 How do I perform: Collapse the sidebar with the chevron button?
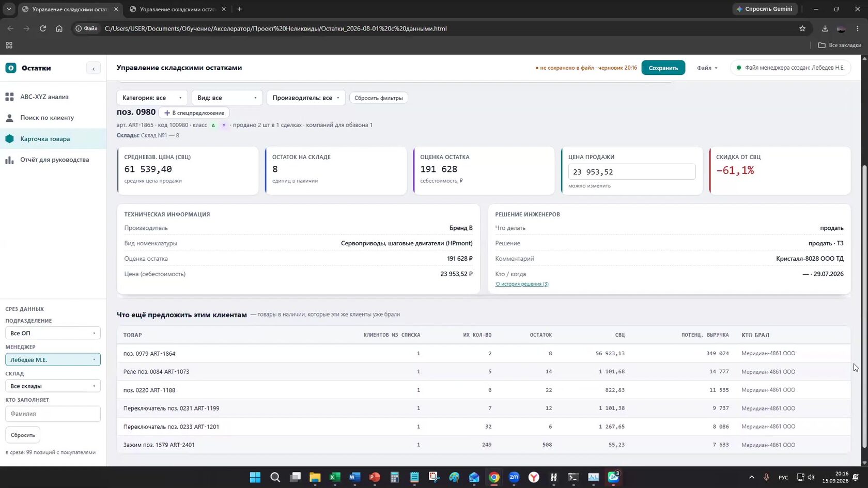[x=94, y=68]
